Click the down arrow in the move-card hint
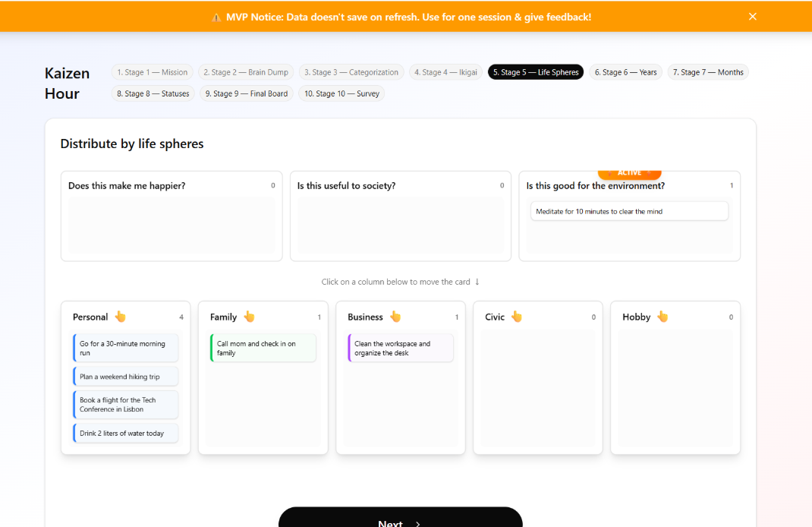This screenshot has width=812, height=527. point(477,281)
